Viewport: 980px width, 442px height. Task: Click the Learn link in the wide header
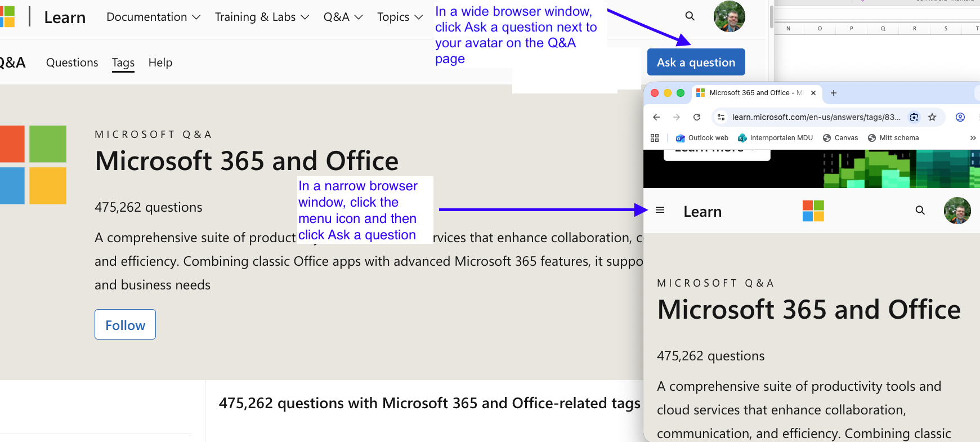click(x=65, y=17)
